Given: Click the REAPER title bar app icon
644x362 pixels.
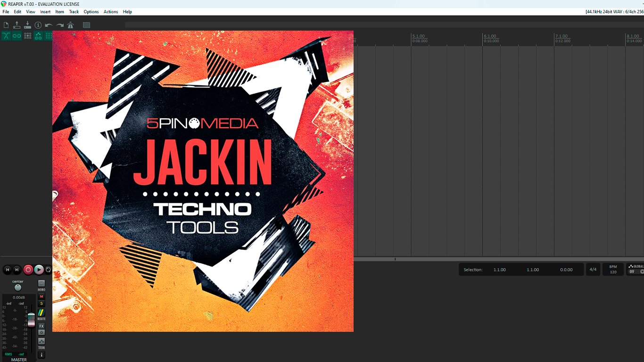Looking at the screenshot, I should click(4, 4).
